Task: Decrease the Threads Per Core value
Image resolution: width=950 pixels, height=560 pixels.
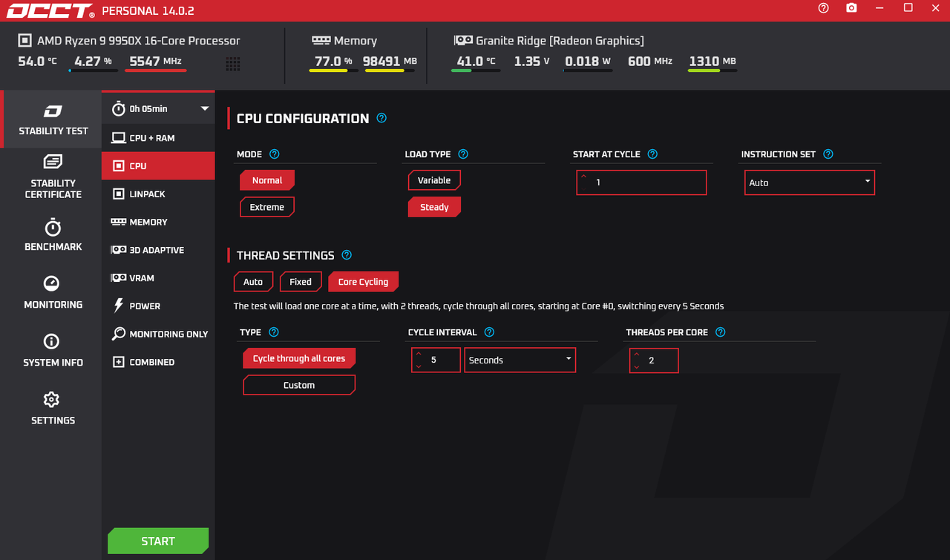Action: point(636,366)
